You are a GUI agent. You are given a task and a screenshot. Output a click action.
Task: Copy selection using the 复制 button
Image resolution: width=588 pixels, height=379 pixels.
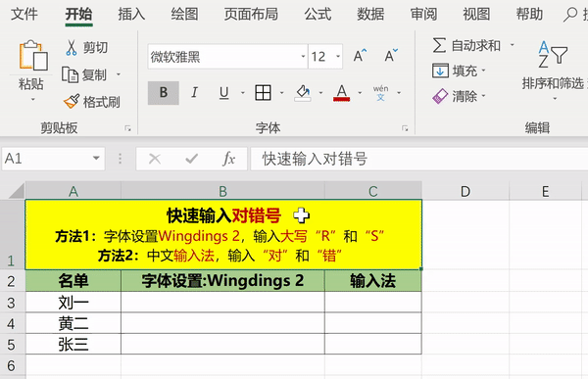(x=84, y=74)
